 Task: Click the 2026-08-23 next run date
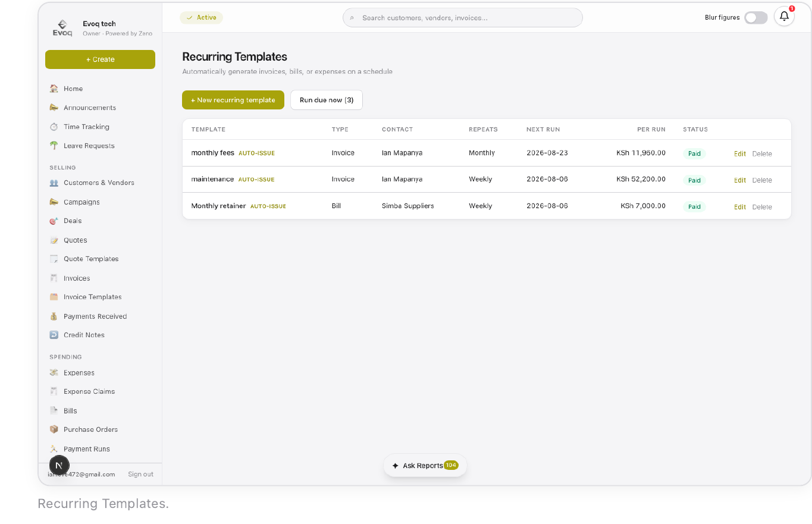coord(547,153)
